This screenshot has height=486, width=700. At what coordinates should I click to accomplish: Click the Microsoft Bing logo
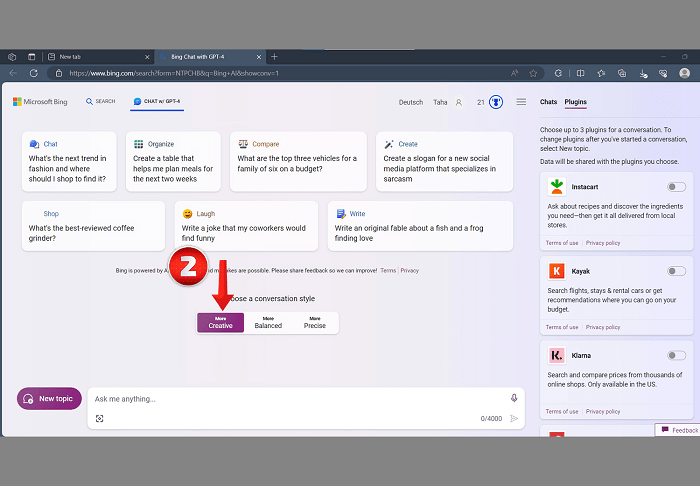[40, 102]
